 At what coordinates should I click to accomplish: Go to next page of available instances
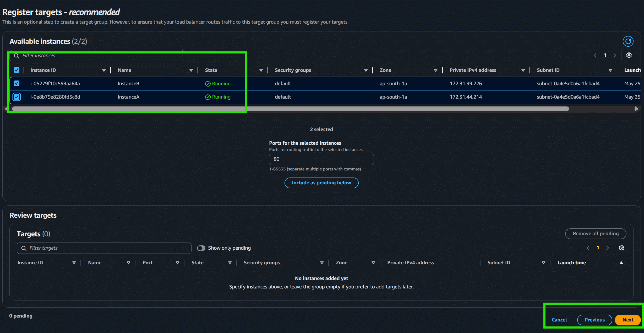pyautogui.click(x=615, y=55)
